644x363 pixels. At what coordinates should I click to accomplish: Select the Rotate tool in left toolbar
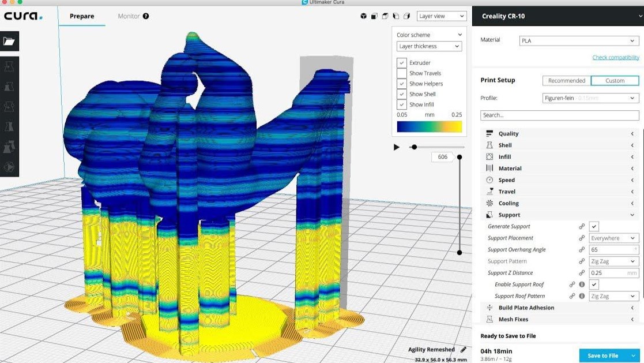pos(9,107)
